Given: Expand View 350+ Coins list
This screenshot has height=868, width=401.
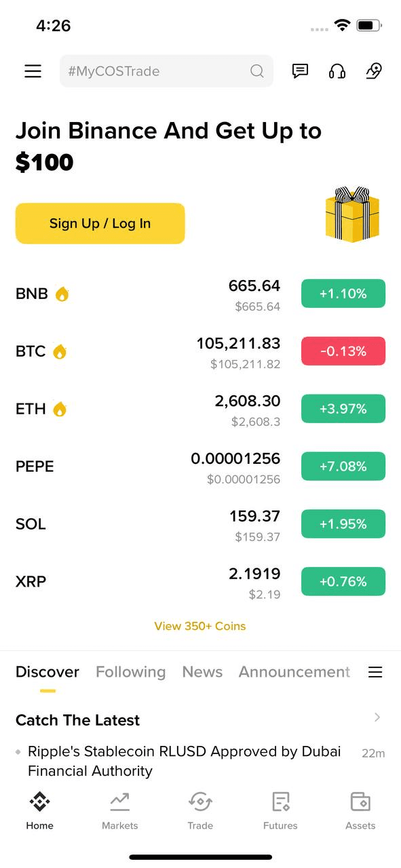Looking at the screenshot, I should pos(200,626).
